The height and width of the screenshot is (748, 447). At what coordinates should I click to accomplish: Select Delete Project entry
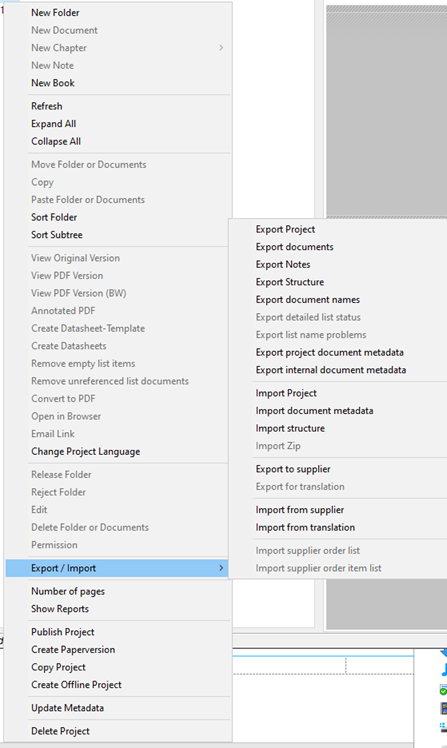61,731
